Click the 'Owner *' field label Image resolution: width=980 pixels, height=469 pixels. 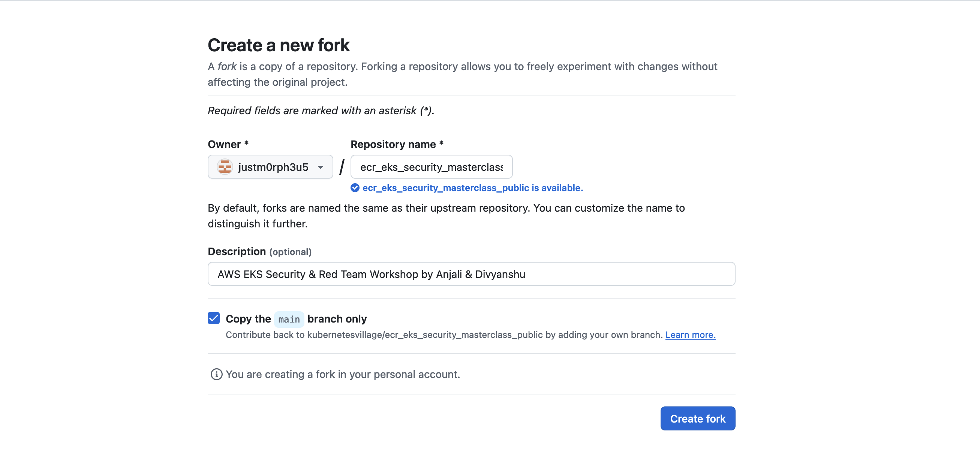coord(228,145)
